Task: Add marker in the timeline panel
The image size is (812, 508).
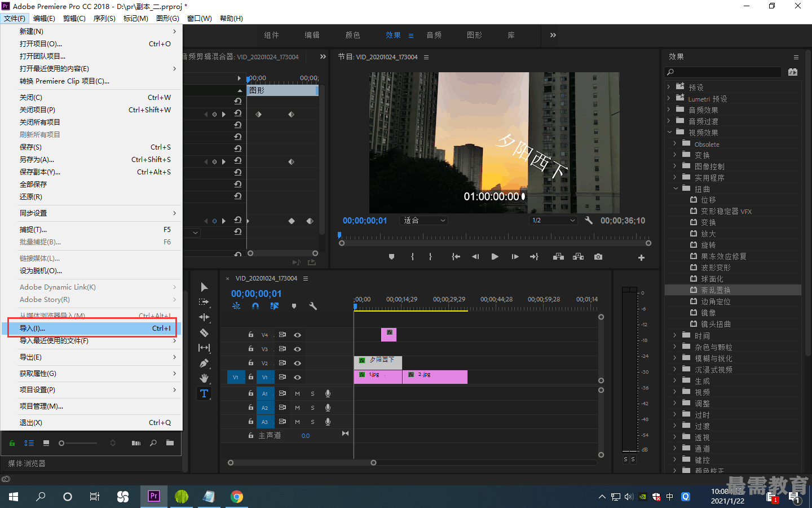Action: [294, 306]
